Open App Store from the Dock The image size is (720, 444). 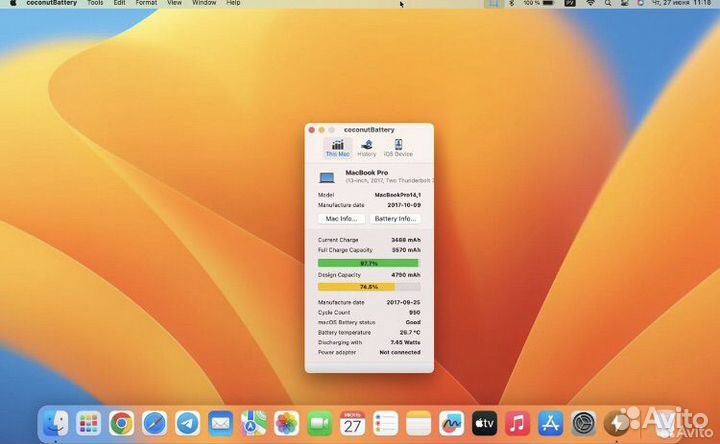coord(551,423)
